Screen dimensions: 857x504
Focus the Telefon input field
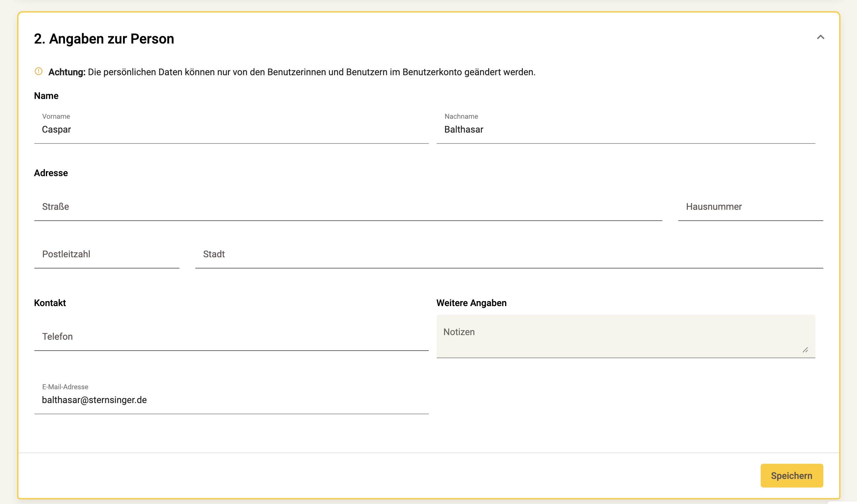231,337
